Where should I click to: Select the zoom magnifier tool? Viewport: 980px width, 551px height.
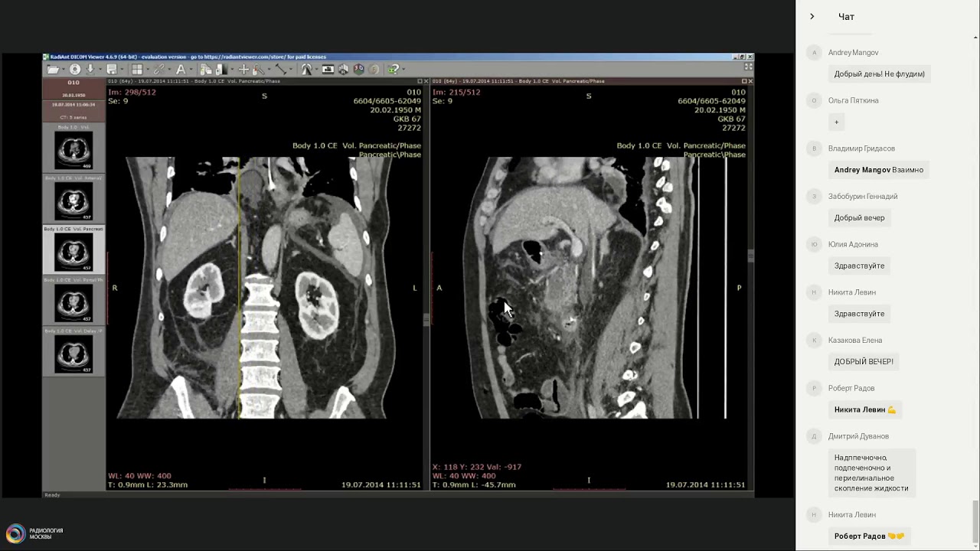click(x=258, y=69)
